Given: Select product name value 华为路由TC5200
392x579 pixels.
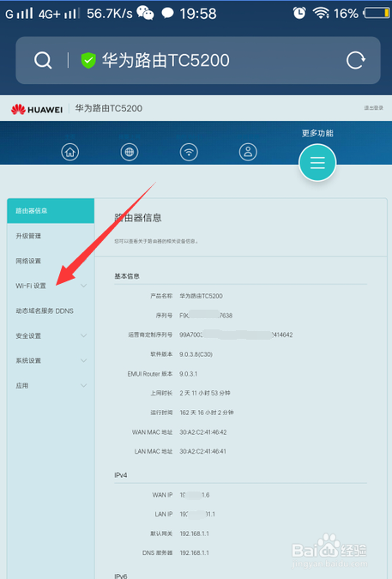Looking at the screenshot, I should tap(202, 296).
